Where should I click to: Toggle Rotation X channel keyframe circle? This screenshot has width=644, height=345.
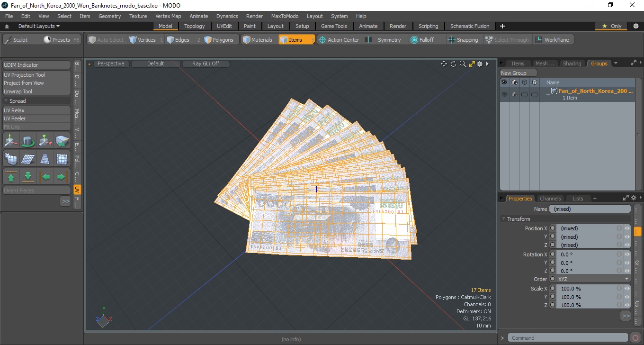tap(553, 254)
